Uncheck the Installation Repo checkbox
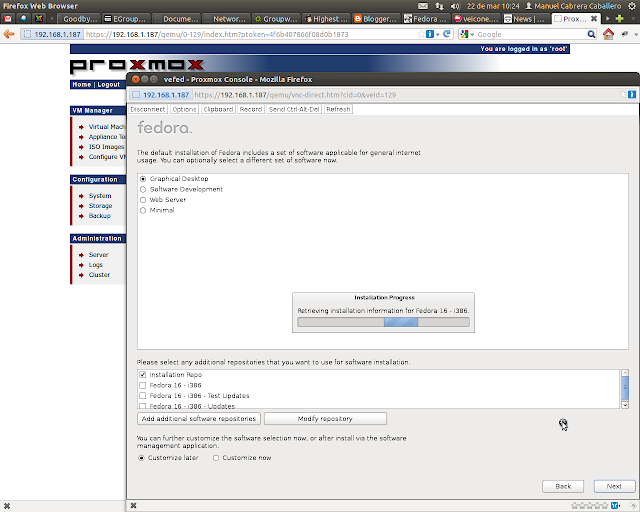This screenshot has height=512, width=640. coord(142,374)
